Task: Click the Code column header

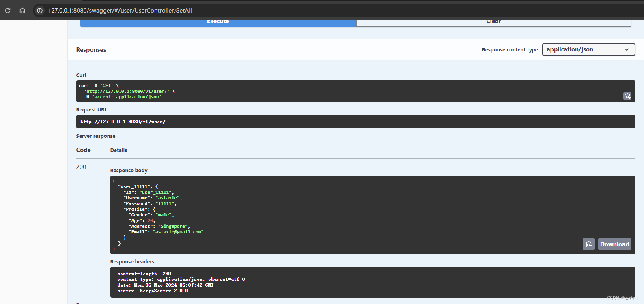Action: coord(83,150)
